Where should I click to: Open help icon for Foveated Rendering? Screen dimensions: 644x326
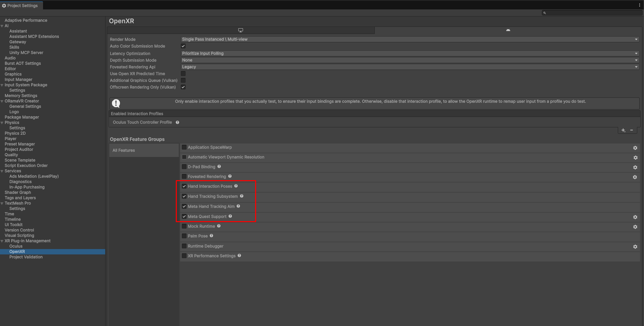pyautogui.click(x=230, y=176)
